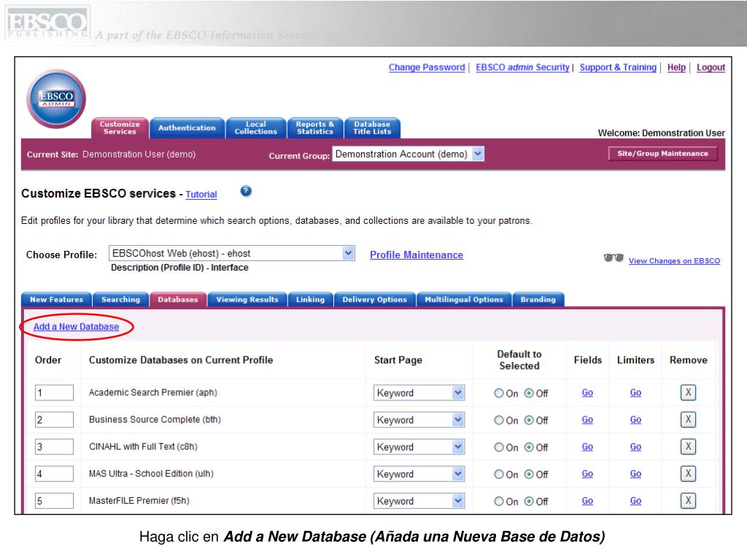Click the sunglasses icon beside View Changes
The image size is (747, 560).
click(x=614, y=258)
